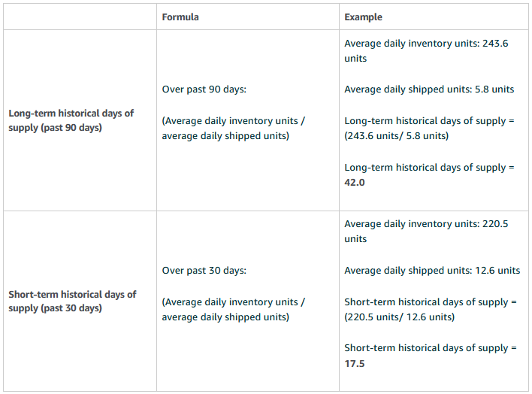532x394 pixels.
Task: Click Average daily shipped units 5.8 line
Action: pyautogui.click(x=429, y=89)
